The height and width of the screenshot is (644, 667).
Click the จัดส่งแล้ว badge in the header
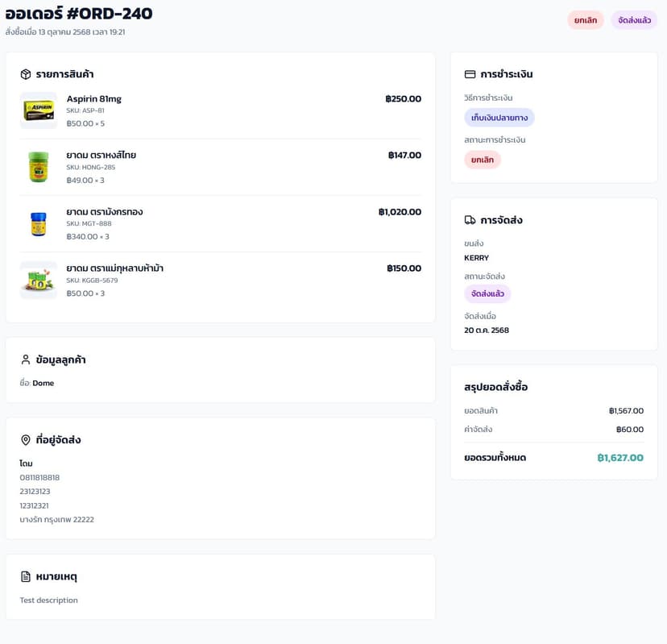click(634, 20)
